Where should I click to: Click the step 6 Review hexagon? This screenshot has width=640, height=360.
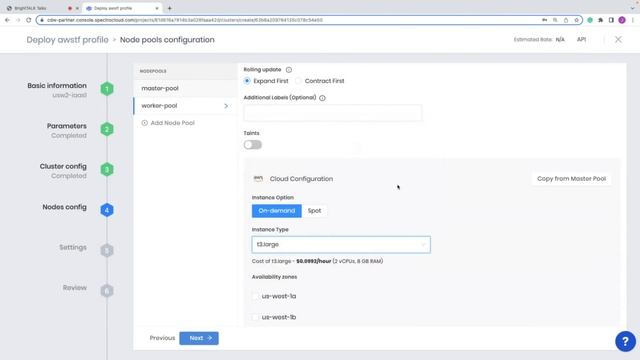[x=107, y=291]
